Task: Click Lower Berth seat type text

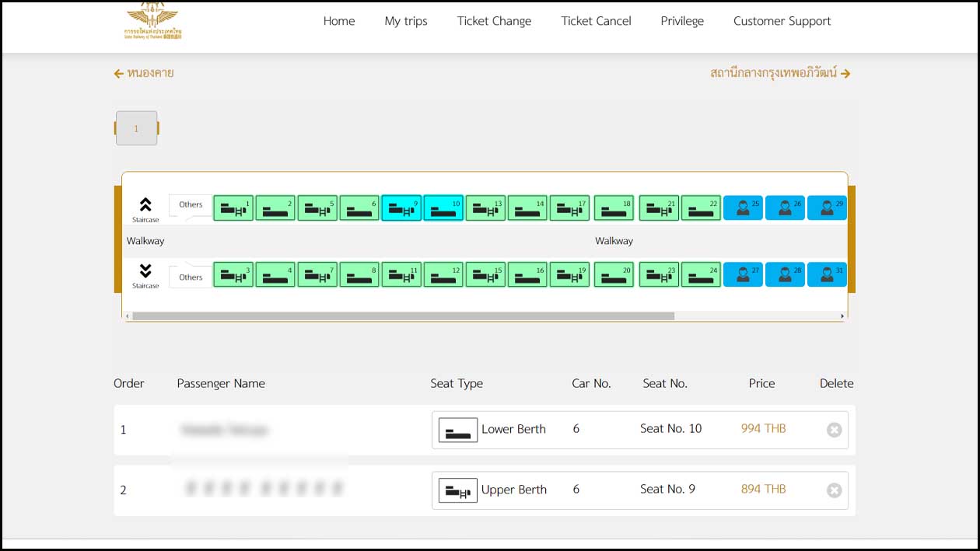Action: [x=513, y=429]
